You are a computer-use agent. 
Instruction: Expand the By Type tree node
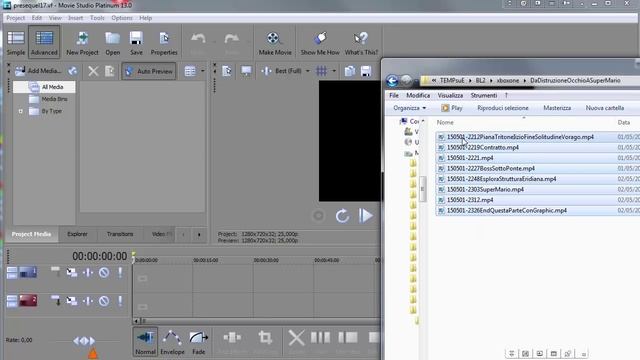[20, 111]
